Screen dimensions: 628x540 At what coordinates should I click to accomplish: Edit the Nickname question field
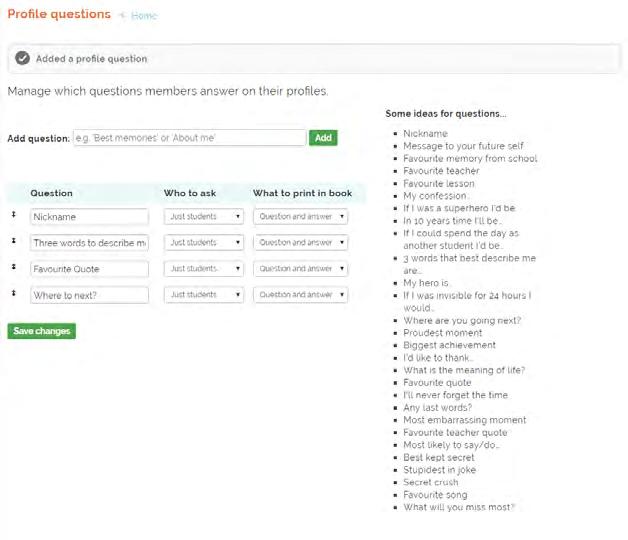[x=89, y=216]
